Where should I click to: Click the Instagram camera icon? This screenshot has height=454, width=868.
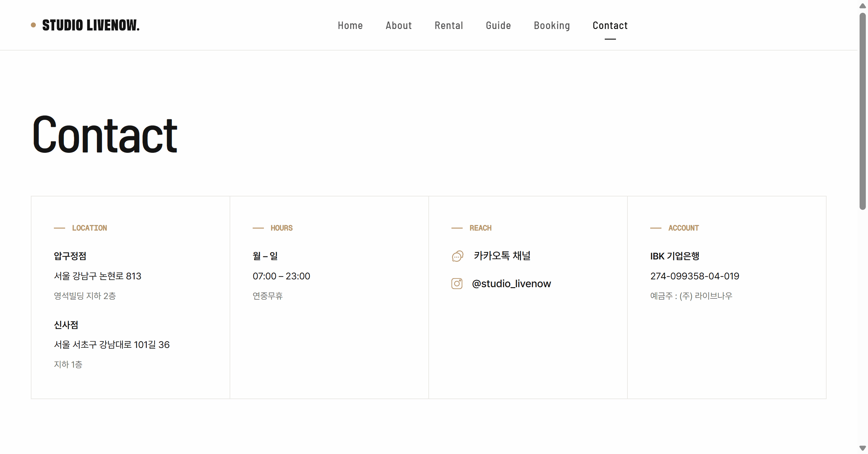point(456,283)
